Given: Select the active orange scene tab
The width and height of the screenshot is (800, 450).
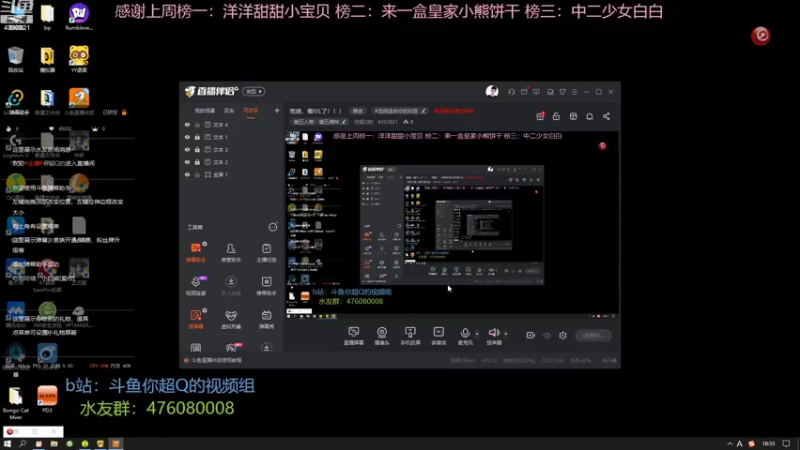Looking at the screenshot, I should click(251, 111).
